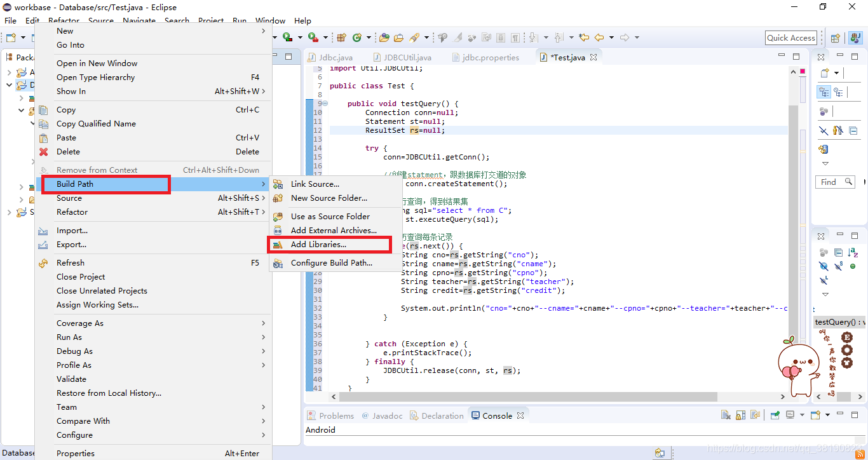This screenshot has width=868, height=460.
Task: Toggle the word wrap pilcrow toolbar icon
Action: tap(515, 37)
